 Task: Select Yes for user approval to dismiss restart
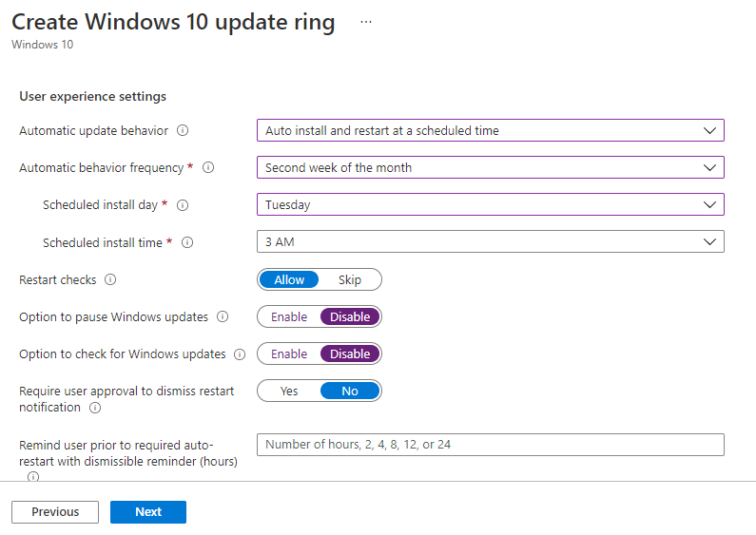click(289, 391)
